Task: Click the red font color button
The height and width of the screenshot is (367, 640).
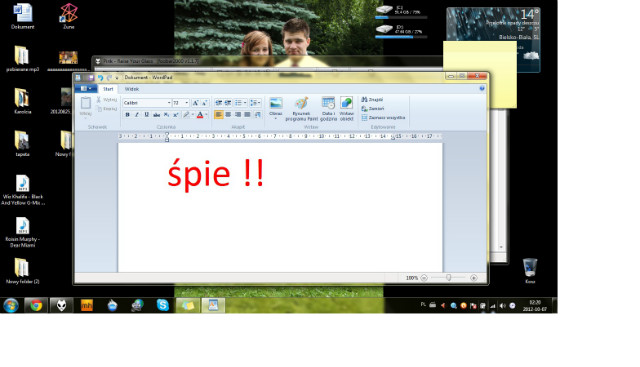Action: (x=200, y=115)
